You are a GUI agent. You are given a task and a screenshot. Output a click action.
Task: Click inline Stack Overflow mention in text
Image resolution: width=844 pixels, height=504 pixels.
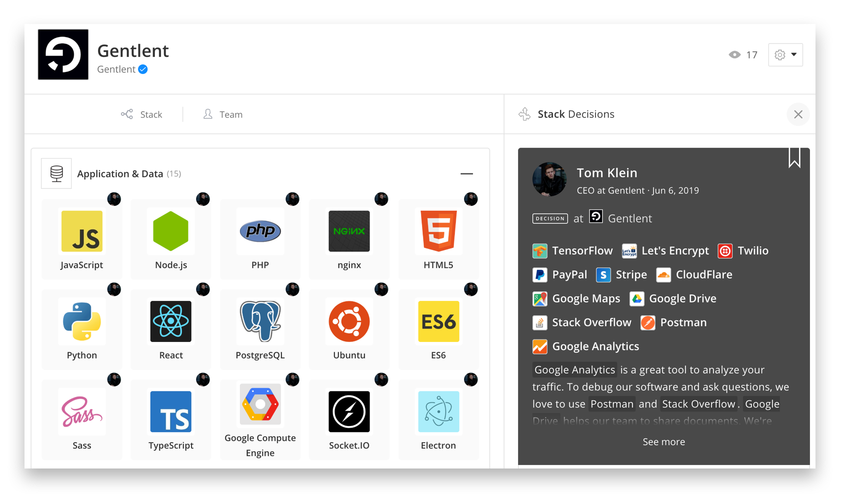click(x=698, y=404)
